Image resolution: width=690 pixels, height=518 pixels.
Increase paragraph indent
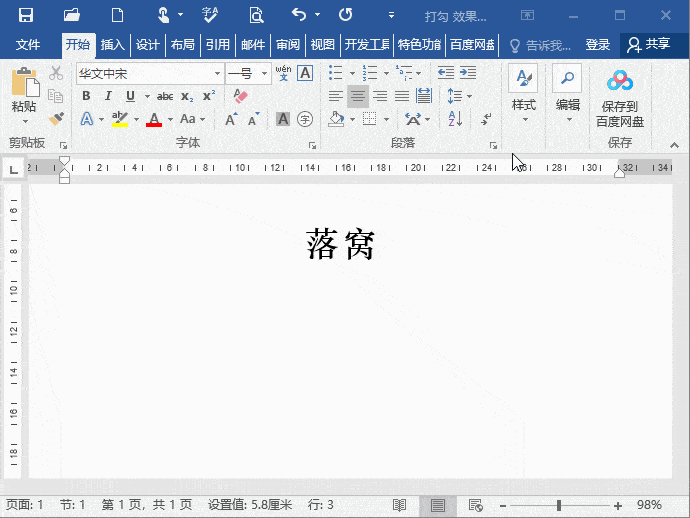[x=468, y=73]
